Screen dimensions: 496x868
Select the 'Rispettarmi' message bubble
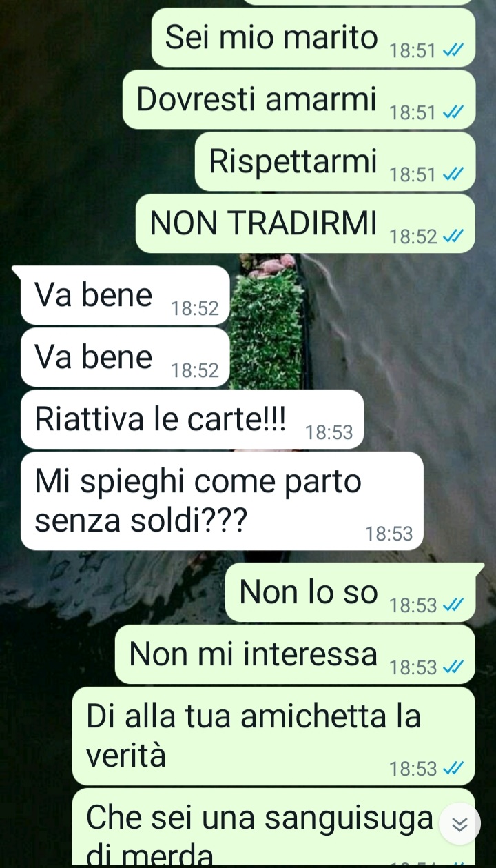(x=335, y=162)
